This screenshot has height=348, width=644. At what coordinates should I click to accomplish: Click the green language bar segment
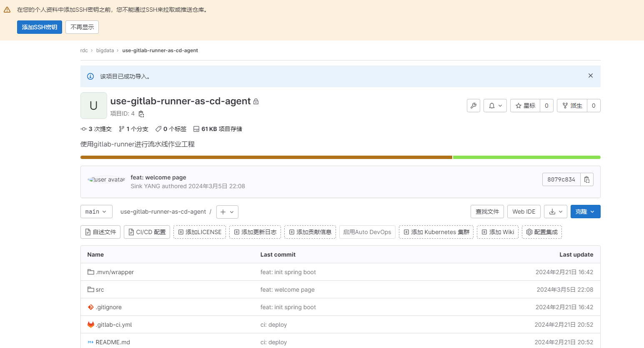[x=527, y=157]
